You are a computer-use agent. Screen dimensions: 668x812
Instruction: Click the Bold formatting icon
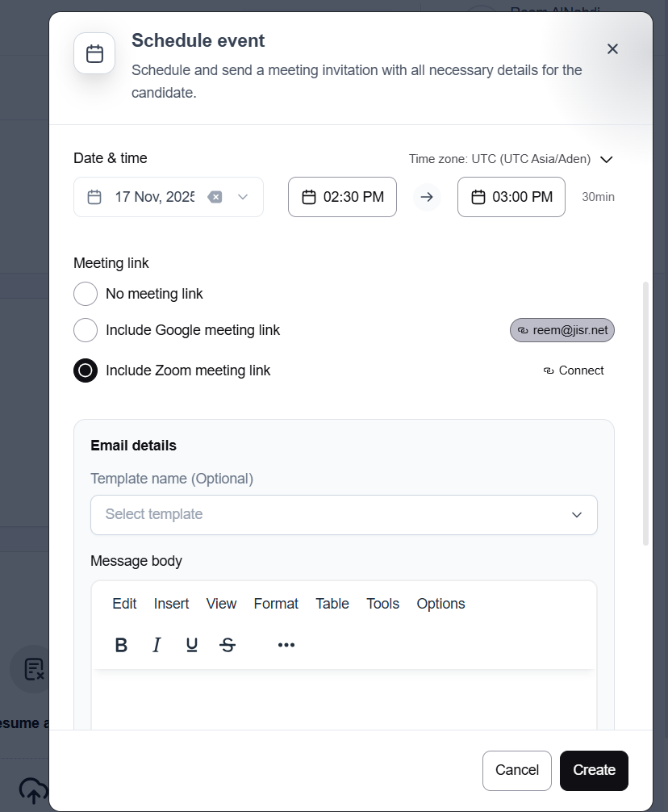(x=121, y=645)
